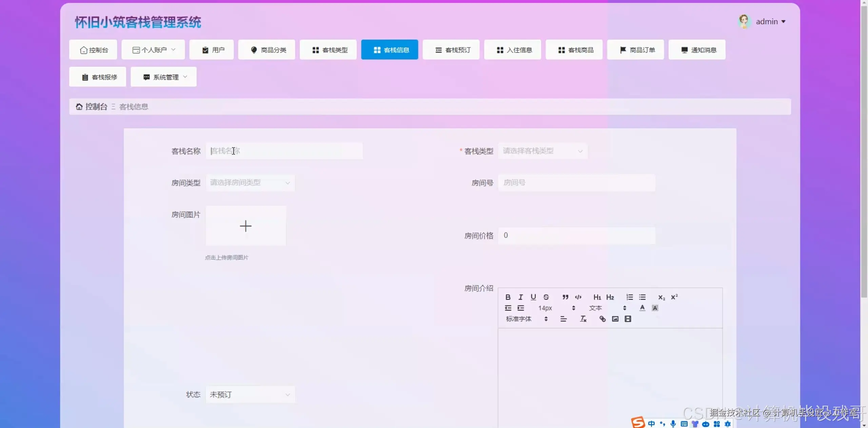Viewport: 868px width, 428px height.
Task: Open the text color picker in the editor
Action: (642, 308)
